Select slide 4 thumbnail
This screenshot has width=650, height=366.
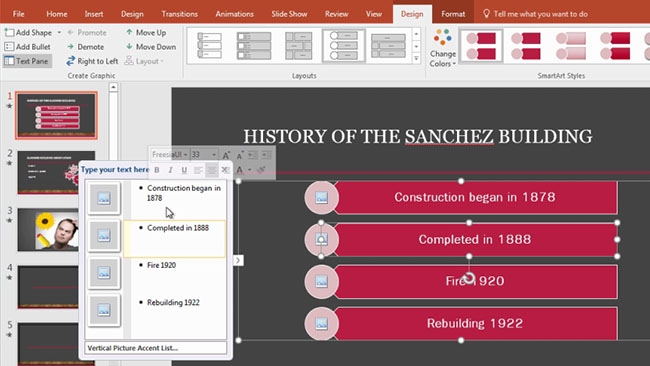48,287
